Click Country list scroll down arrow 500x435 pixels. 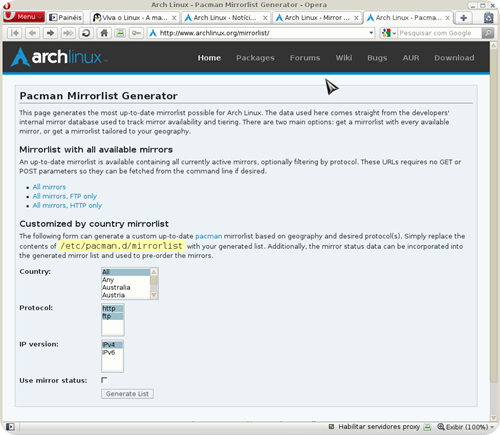point(154,295)
